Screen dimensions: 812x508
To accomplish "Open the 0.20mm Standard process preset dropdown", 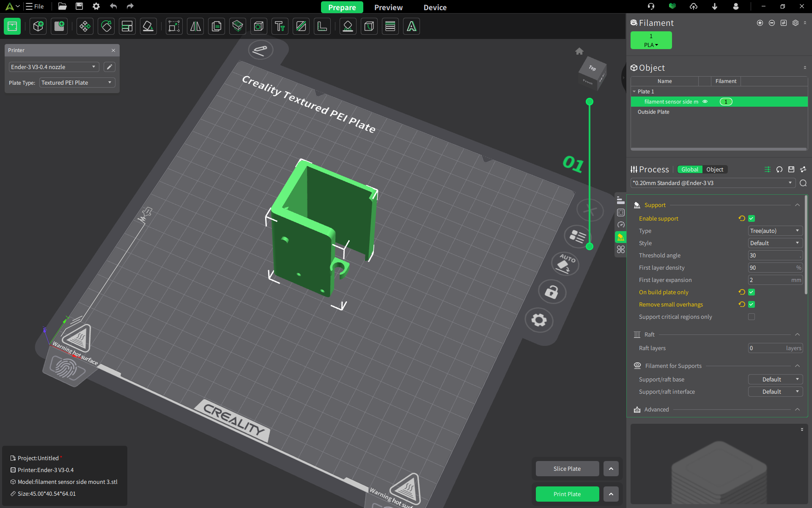I will 713,183.
